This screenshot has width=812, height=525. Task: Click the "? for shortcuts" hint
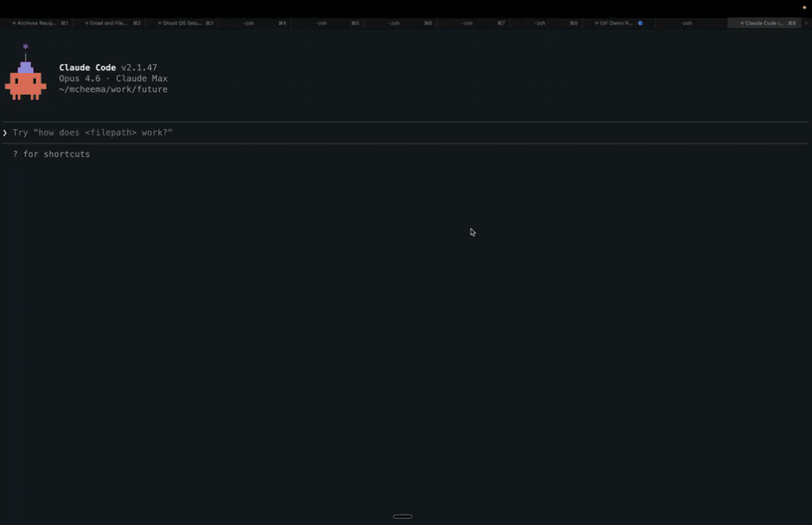(x=51, y=153)
